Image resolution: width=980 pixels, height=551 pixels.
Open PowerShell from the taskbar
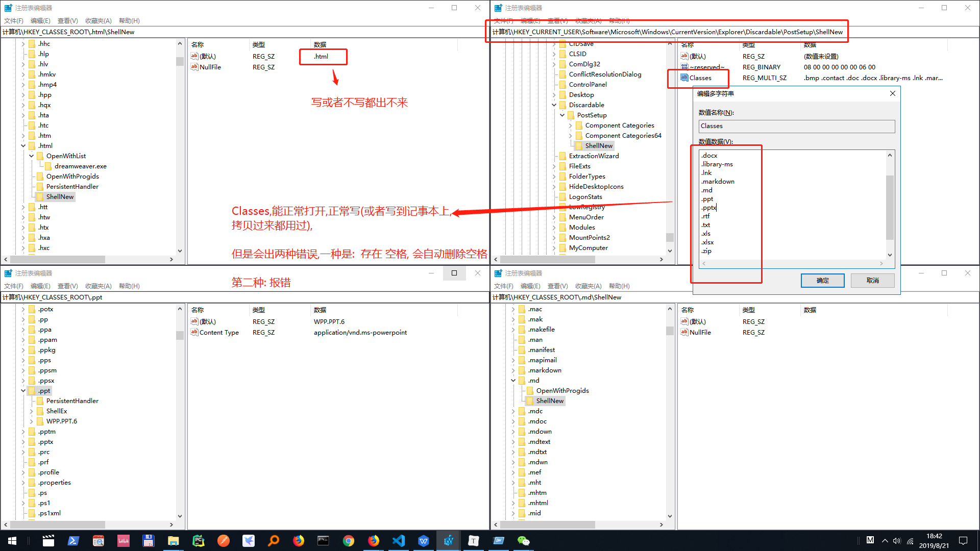73,541
